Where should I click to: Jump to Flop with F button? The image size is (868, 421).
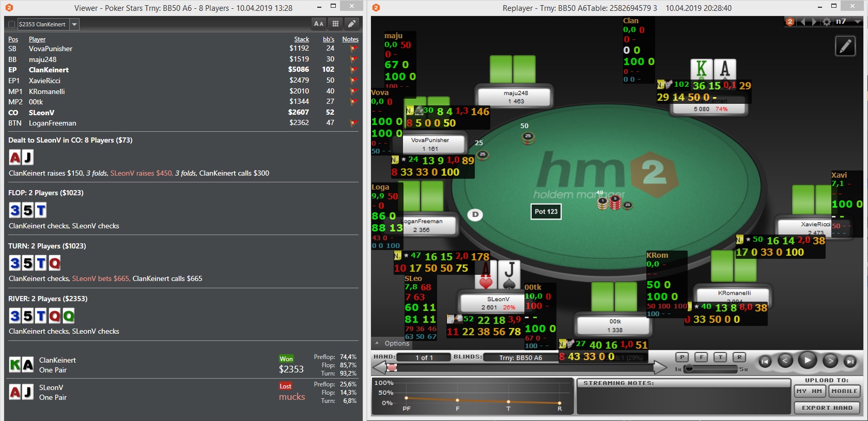[x=701, y=357]
